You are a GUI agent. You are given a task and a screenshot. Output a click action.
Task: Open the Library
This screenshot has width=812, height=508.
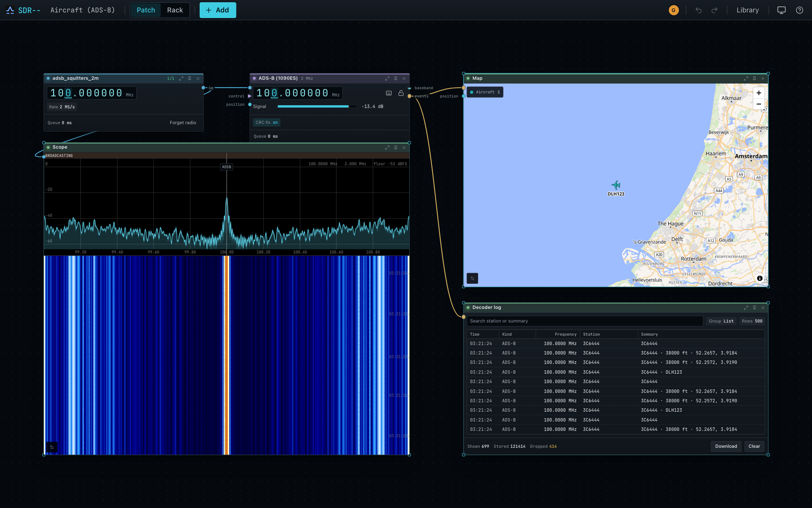tap(747, 10)
